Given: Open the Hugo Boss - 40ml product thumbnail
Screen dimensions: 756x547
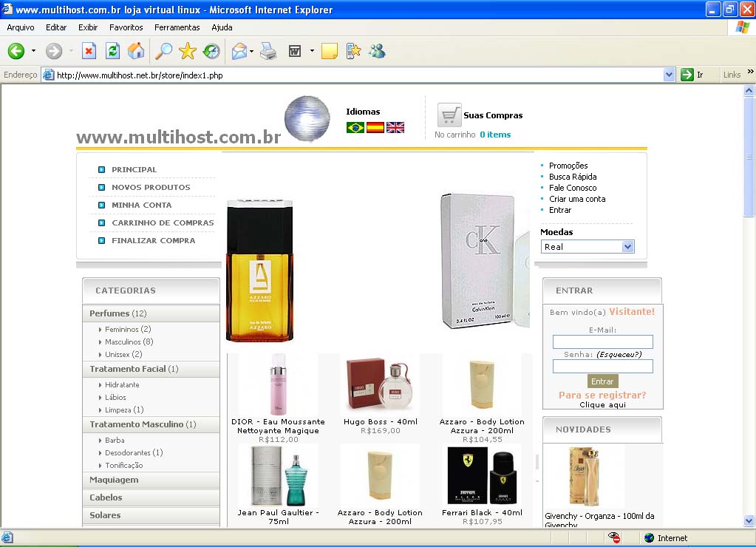Looking at the screenshot, I should point(381,384).
